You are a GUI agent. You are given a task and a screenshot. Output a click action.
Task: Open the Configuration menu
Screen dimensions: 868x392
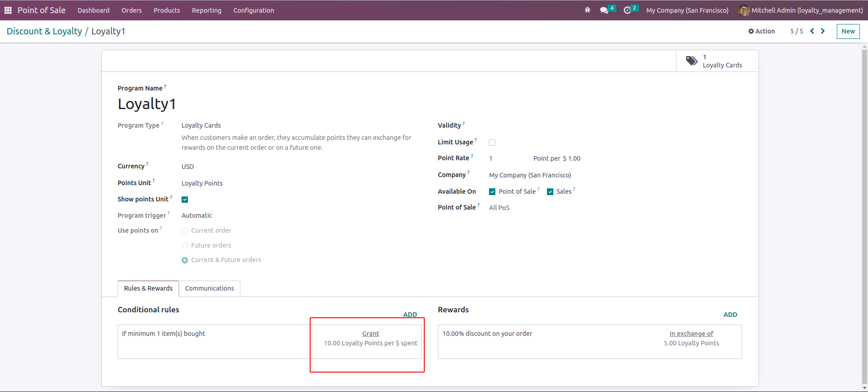click(254, 10)
